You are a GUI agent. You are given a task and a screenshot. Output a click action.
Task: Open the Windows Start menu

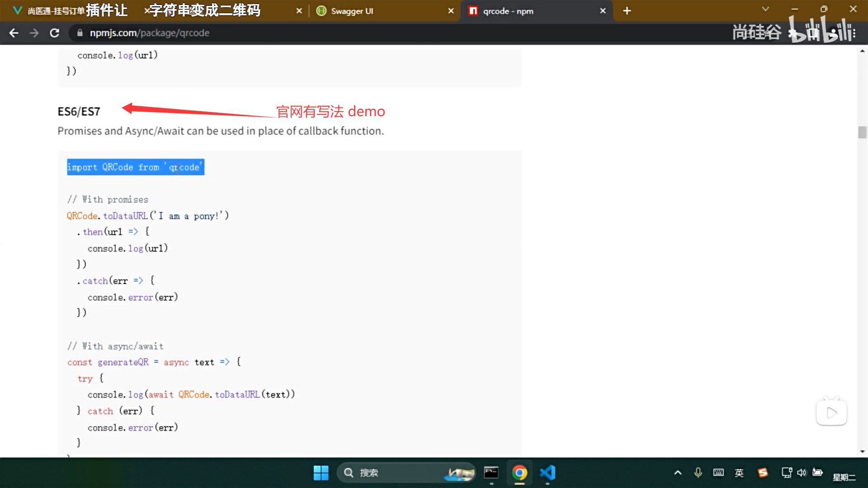coord(321,473)
